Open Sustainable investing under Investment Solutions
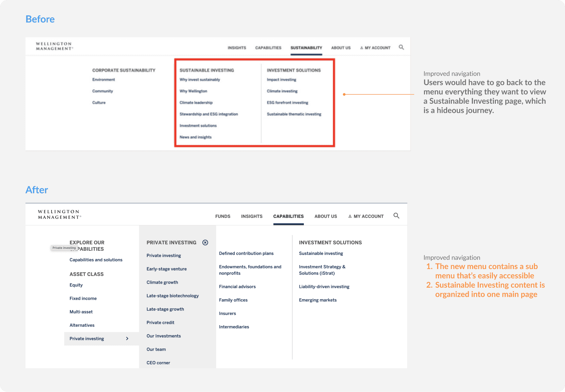565x392 pixels. (x=321, y=253)
